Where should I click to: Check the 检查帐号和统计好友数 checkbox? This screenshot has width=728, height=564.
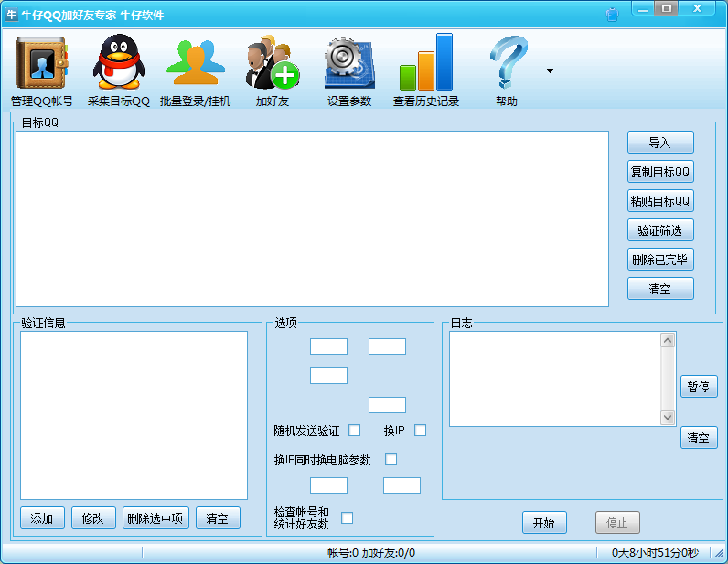pos(347,518)
